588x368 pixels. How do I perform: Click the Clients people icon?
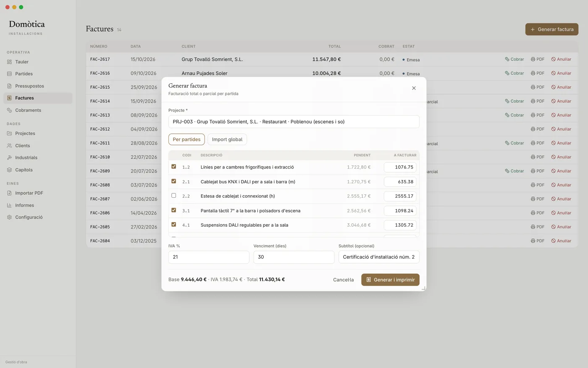pos(9,146)
